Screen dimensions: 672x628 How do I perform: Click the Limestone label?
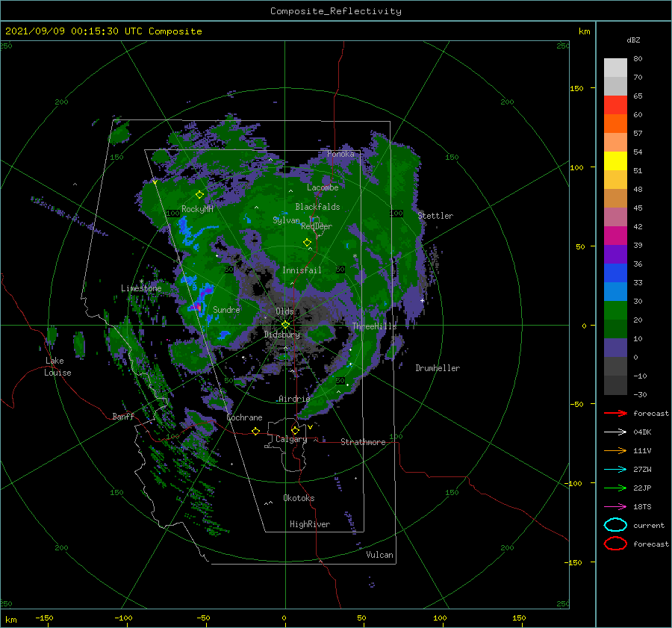pos(141,288)
